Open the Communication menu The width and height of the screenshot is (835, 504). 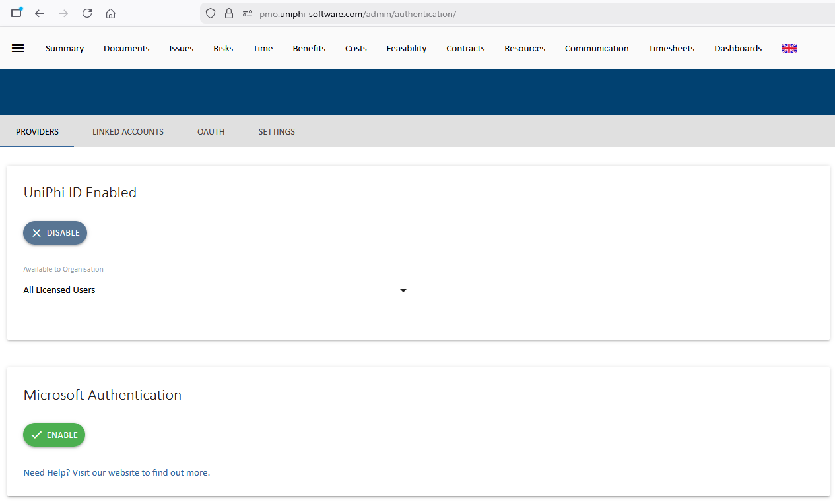pyautogui.click(x=597, y=48)
